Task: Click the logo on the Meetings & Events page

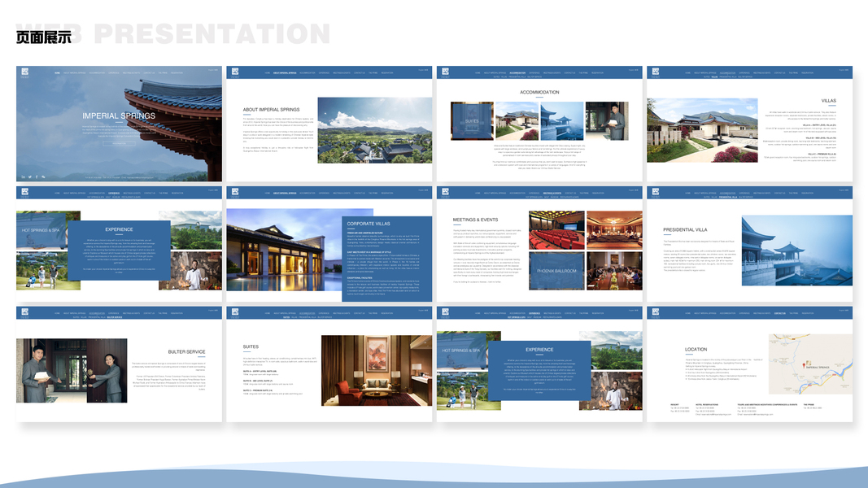Action: click(446, 192)
